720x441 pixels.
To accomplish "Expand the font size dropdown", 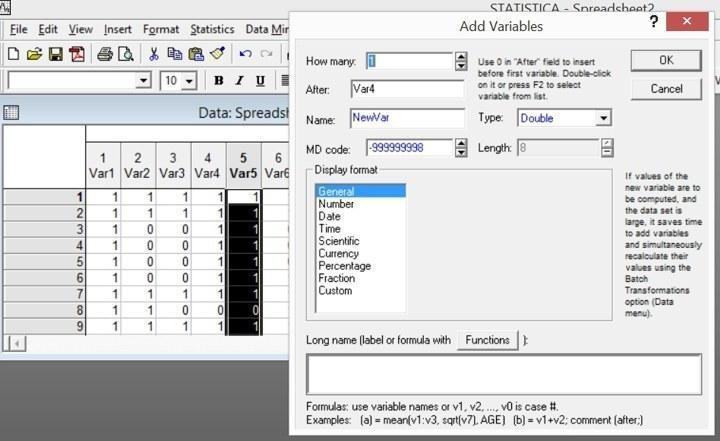I will [189, 81].
